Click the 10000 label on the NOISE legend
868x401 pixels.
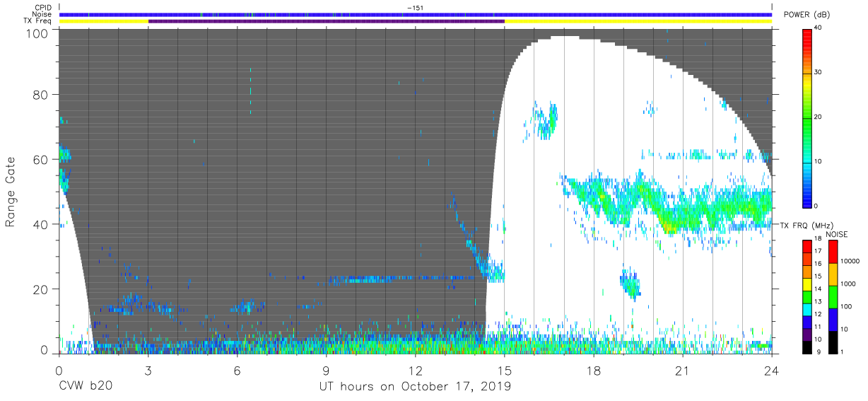coord(852,262)
